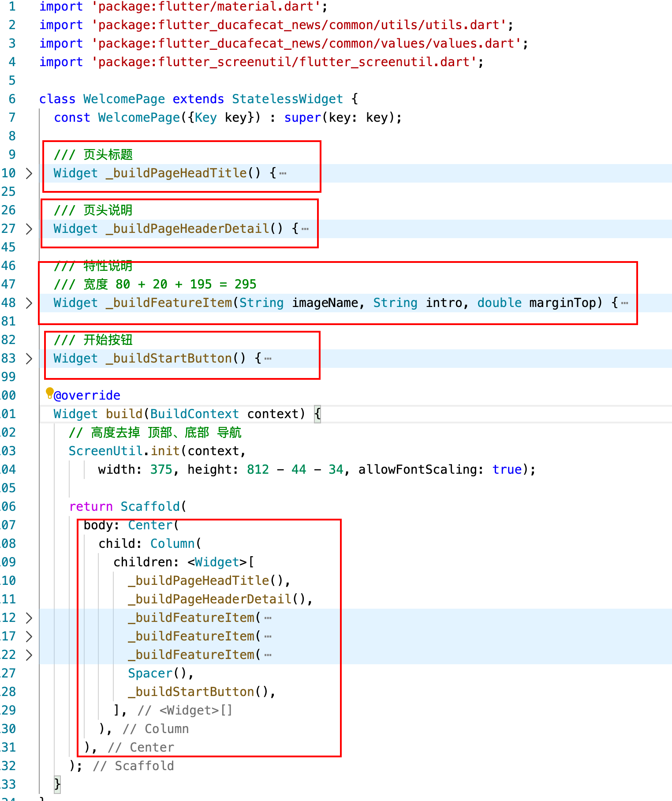
Task: Click the Center( widget after body:
Action: click(x=153, y=525)
